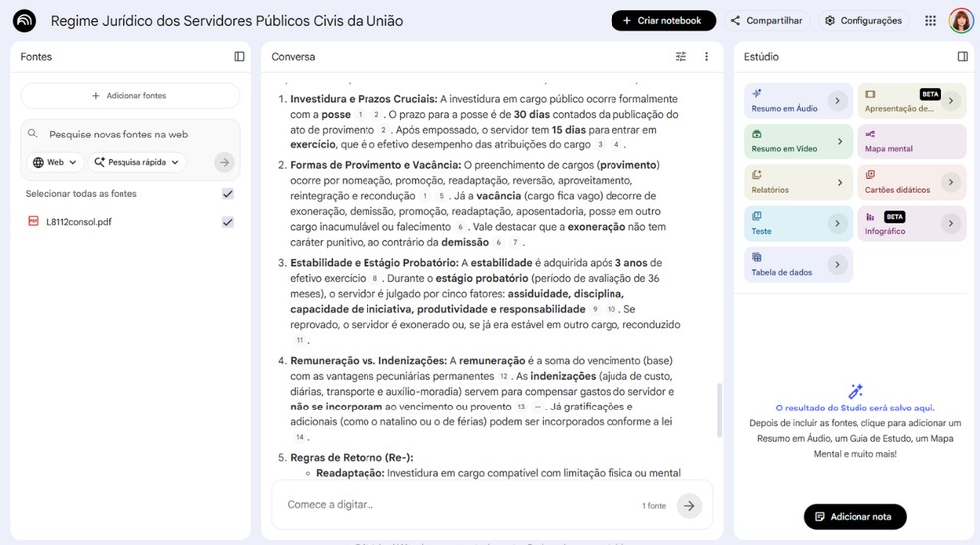Expand Infográfico options chevron
The height and width of the screenshot is (545, 980).
[951, 223]
